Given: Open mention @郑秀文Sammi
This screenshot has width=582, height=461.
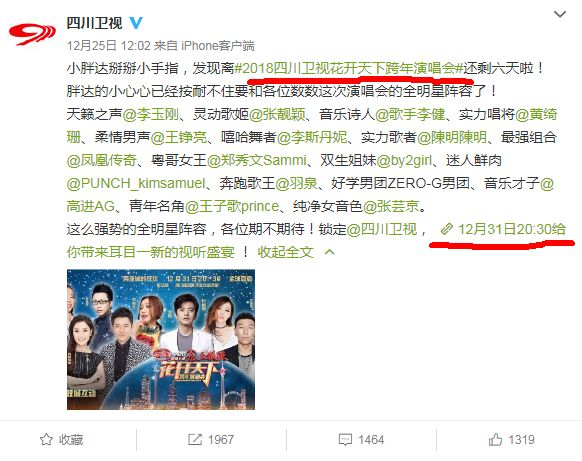Looking at the screenshot, I should [x=256, y=160].
